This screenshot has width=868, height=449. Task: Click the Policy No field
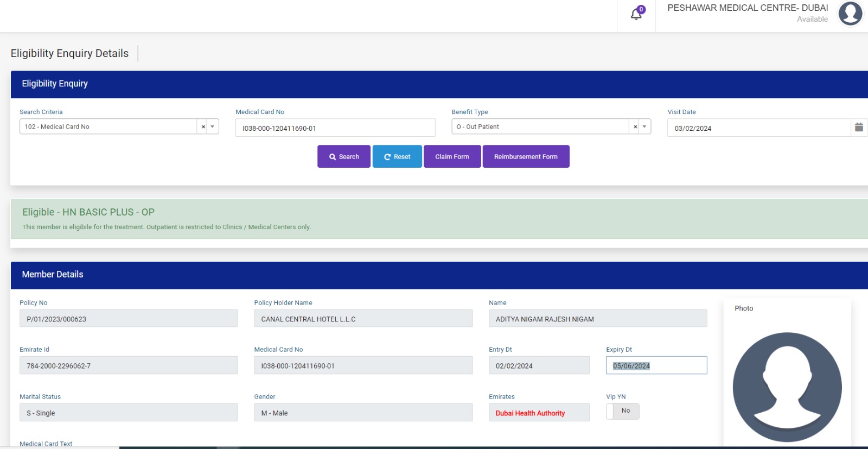point(129,319)
